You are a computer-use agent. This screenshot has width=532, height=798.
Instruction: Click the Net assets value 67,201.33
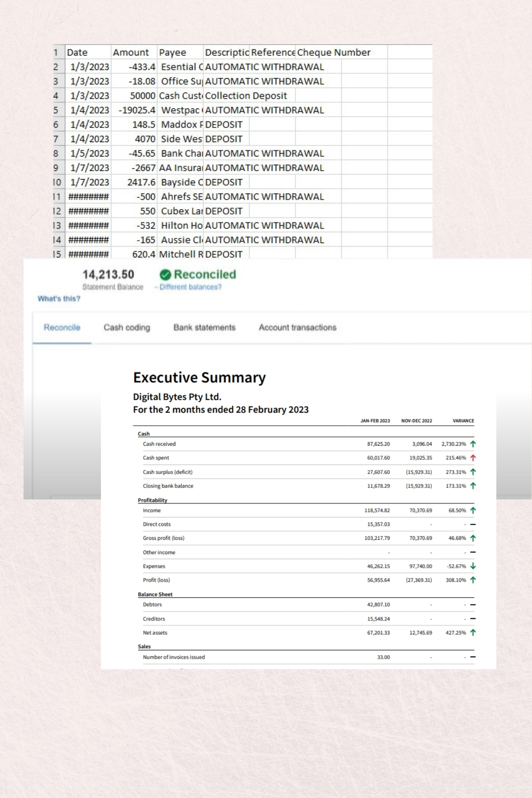coord(378,633)
